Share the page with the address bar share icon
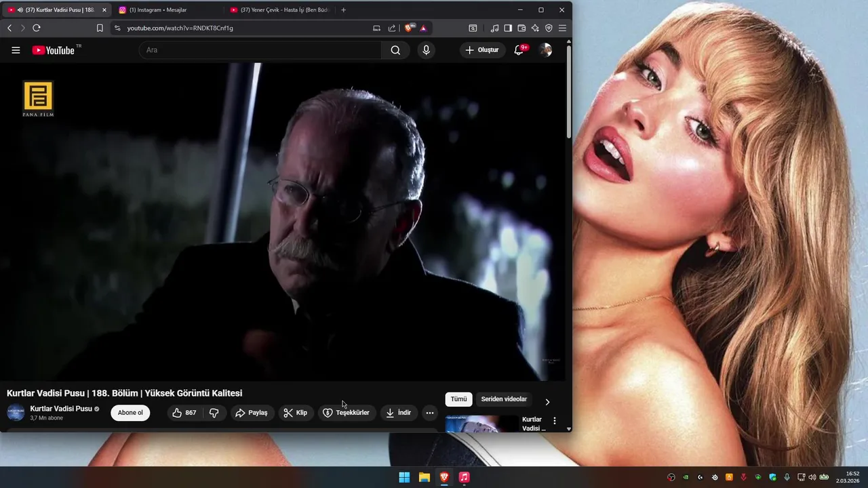Viewport: 868px width, 488px height. click(392, 28)
